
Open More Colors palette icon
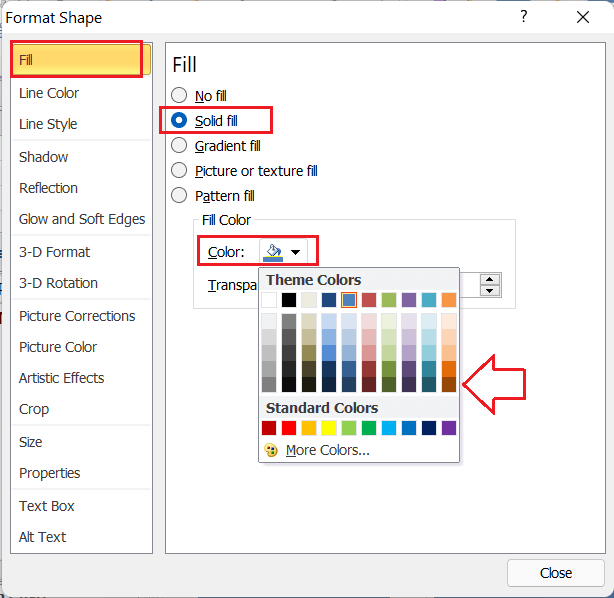271,450
